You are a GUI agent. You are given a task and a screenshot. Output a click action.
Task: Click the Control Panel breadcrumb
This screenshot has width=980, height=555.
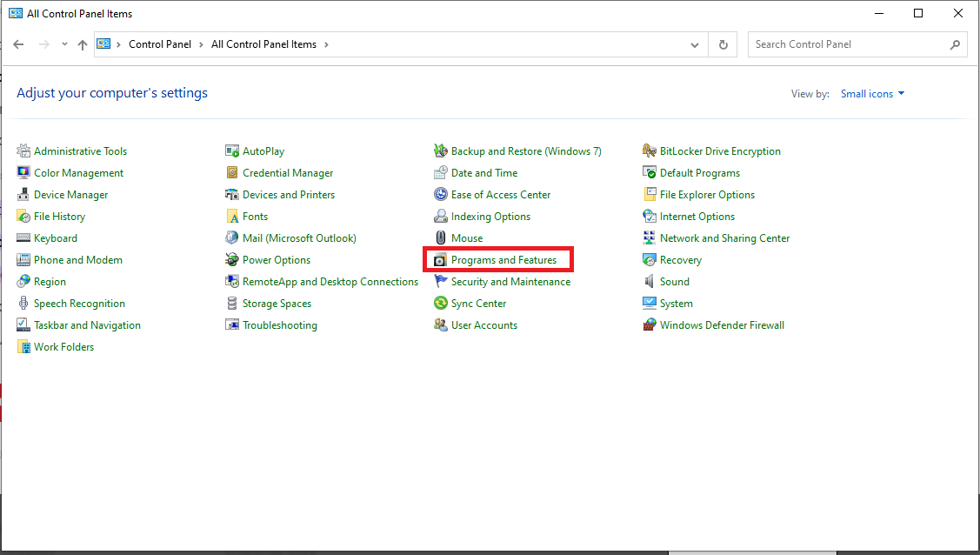[x=160, y=44]
